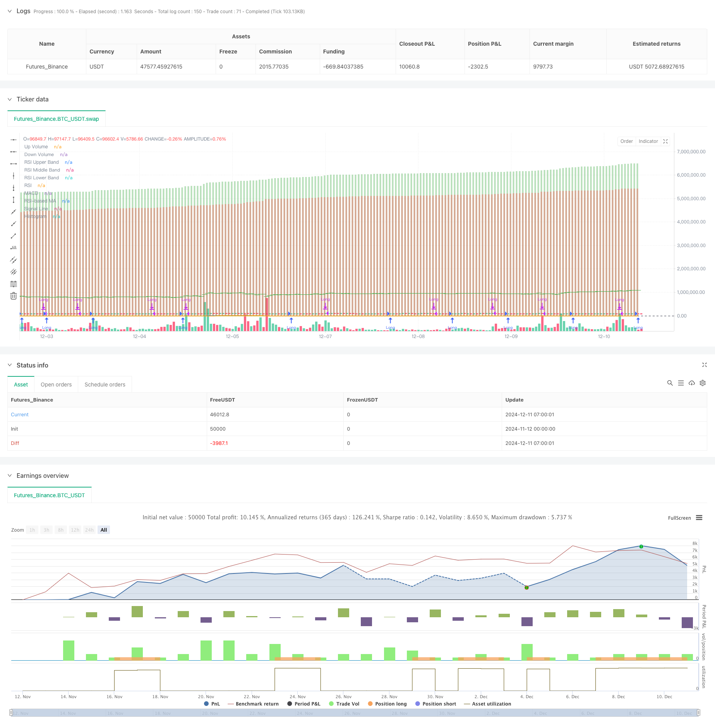Download status data via cloud icon

692,383
